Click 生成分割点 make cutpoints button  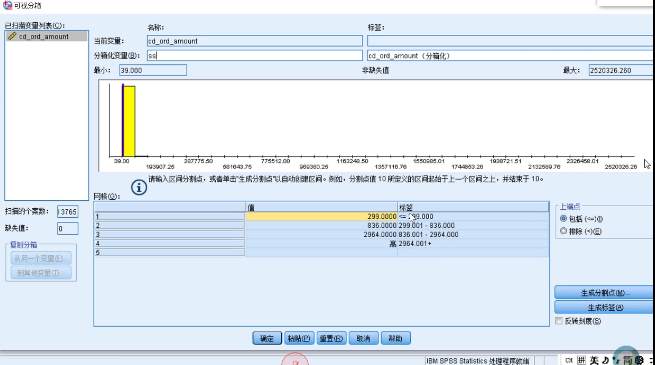click(604, 292)
